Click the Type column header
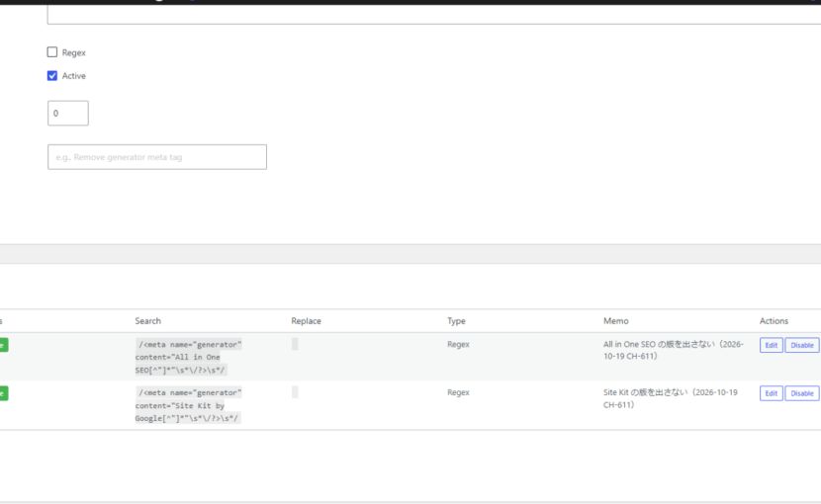Viewport: 821px width, 504px height. [x=456, y=321]
